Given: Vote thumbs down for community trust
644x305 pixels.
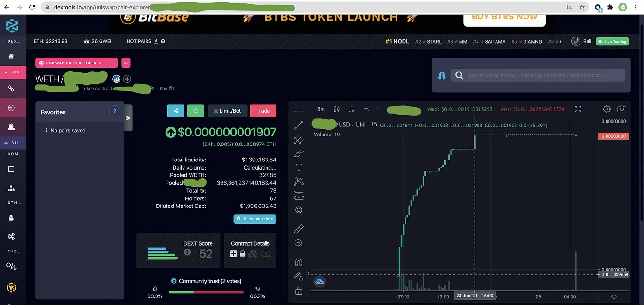Looking at the screenshot, I should [258, 288].
